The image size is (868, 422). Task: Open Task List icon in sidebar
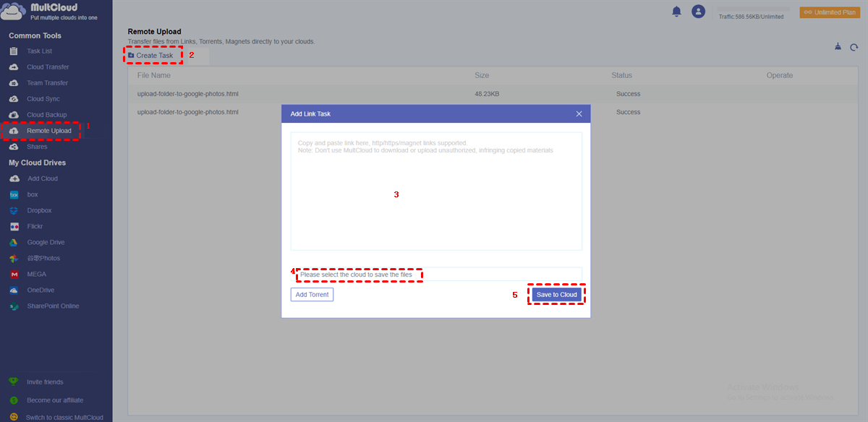tap(14, 51)
